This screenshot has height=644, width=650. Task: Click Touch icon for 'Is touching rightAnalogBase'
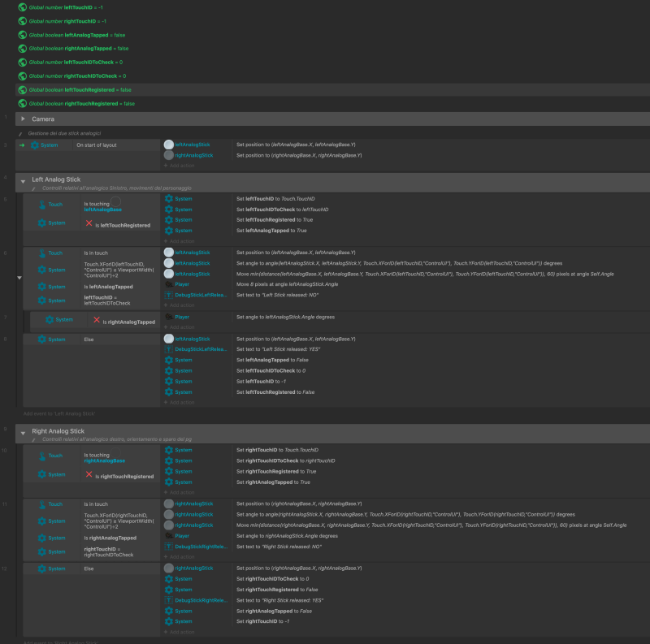(x=42, y=456)
